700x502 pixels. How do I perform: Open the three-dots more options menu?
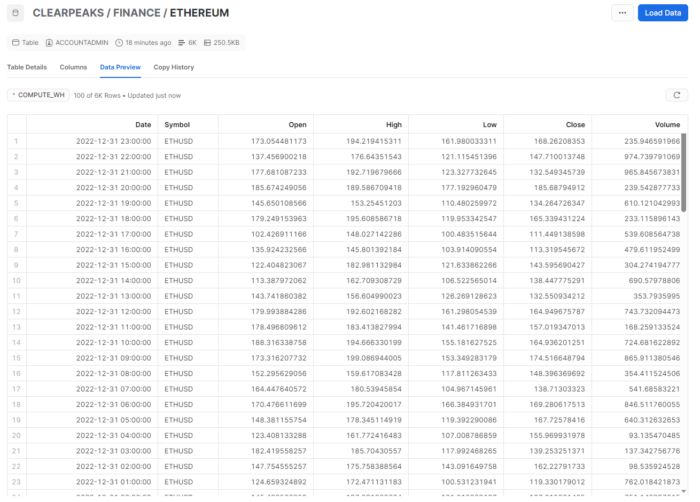click(622, 13)
